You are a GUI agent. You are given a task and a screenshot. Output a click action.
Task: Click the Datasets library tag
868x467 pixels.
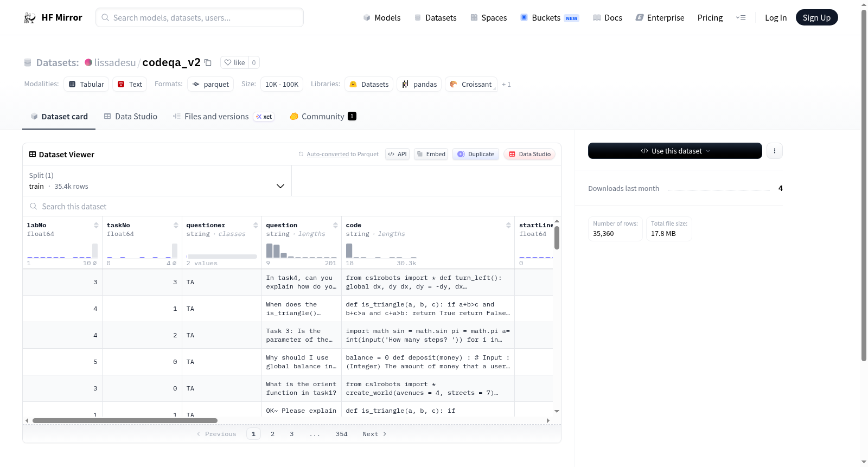tap(369, 84)
